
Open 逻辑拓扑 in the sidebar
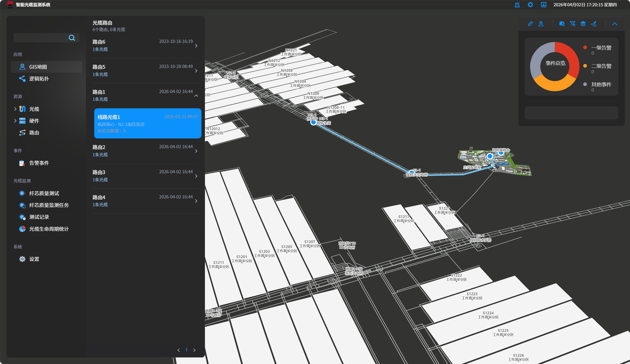[39, 79]
